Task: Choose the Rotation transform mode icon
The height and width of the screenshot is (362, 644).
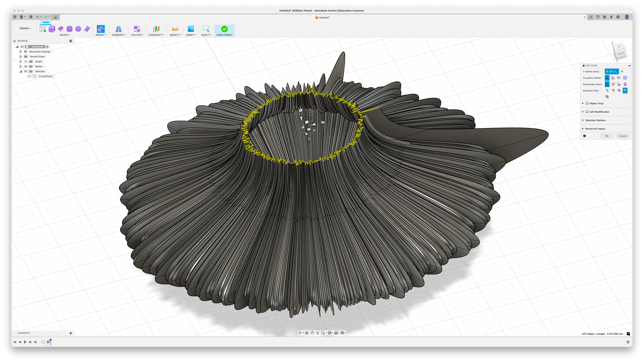Action: pos(619,78)
